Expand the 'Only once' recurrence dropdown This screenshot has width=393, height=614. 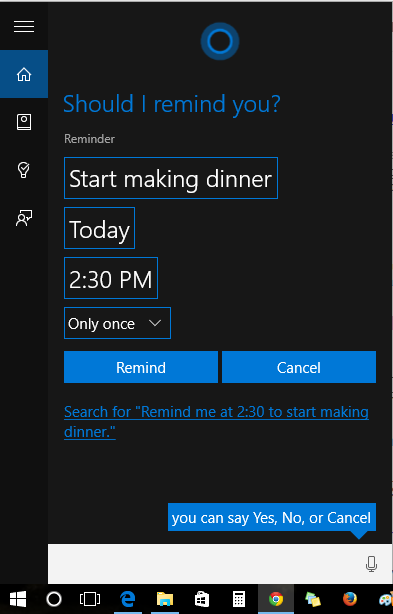tap(117, 323)
